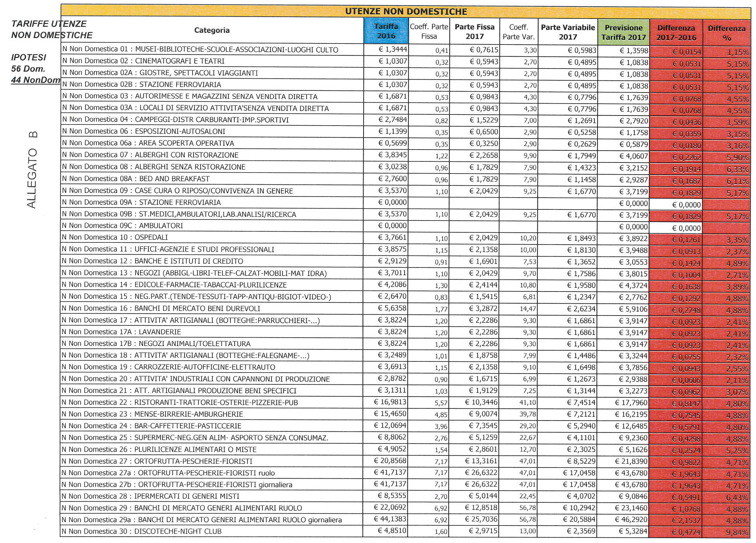The image size is (756, 543).
Task: Click row '19 : CARROZZERIE-AUTOFFICINE-ELETTRAUTO'
Action: 405,368
